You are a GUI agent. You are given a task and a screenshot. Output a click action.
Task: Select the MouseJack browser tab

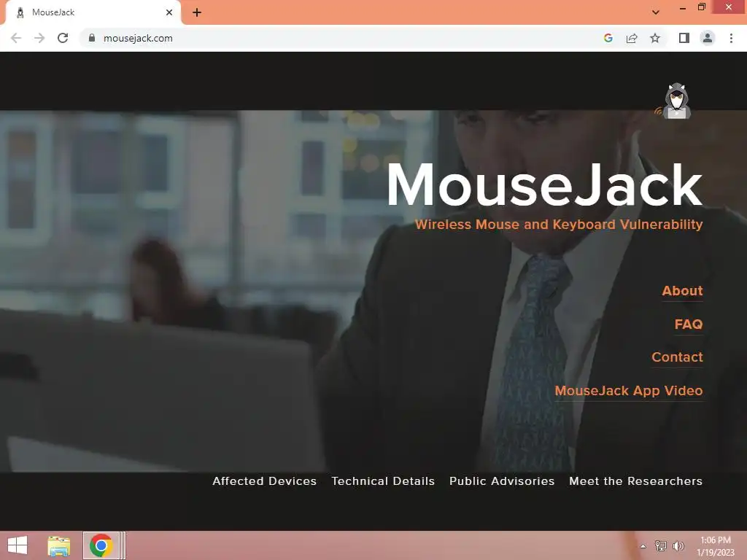tap(93, 12)
